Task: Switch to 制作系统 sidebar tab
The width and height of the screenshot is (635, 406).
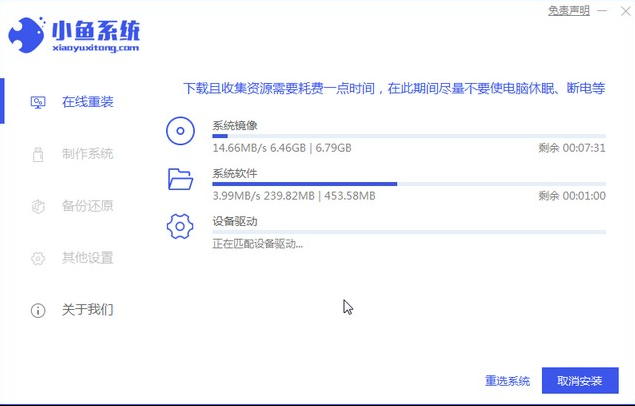Action: (x=87, y=154)
